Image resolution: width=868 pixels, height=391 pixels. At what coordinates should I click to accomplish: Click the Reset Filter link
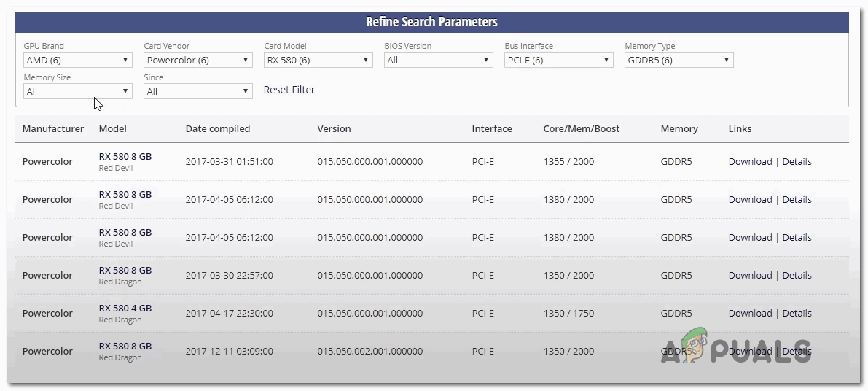(289, 90)
